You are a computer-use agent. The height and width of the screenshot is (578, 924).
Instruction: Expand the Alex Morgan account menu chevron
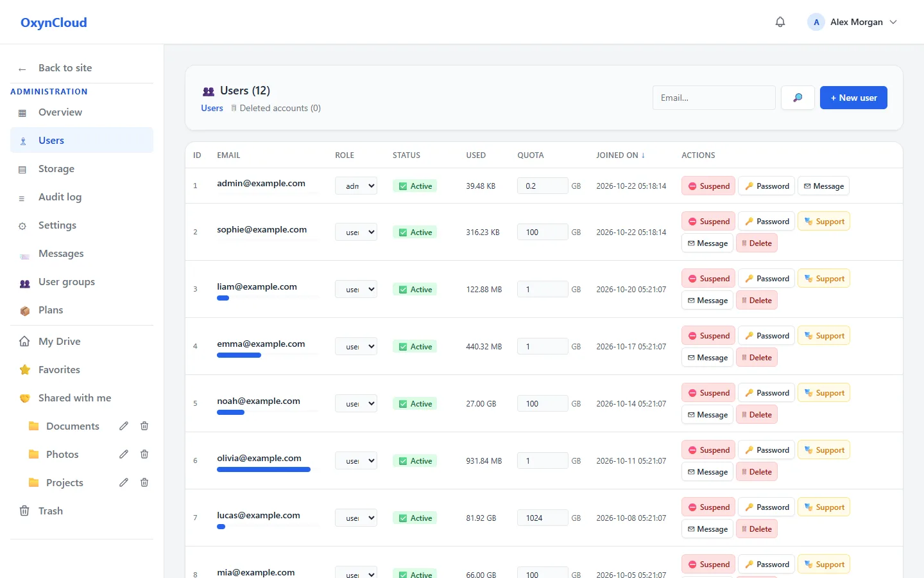893,22
